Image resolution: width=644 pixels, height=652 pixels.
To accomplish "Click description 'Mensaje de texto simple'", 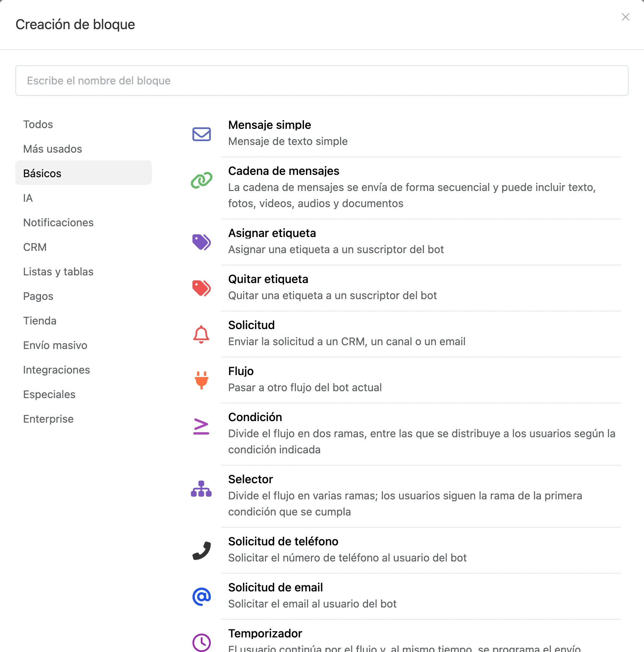I will point(288,142).
